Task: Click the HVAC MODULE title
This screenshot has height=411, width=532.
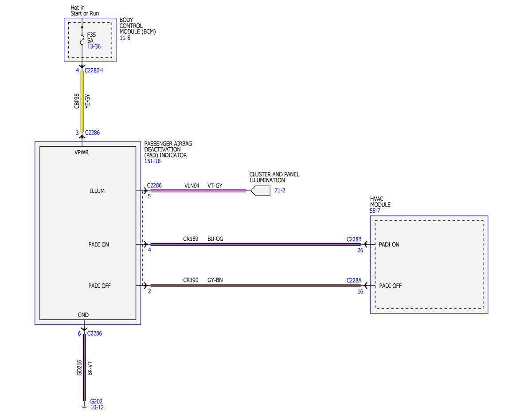Action: 381,202
